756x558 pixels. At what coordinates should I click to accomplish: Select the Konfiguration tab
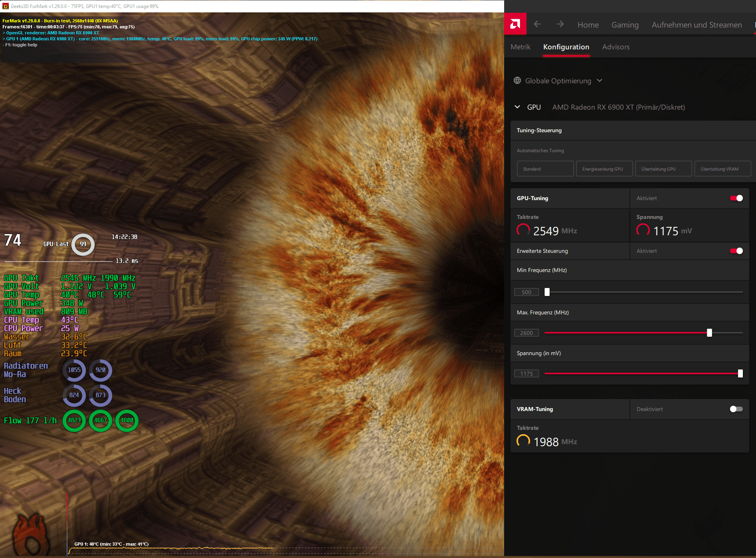566,47
